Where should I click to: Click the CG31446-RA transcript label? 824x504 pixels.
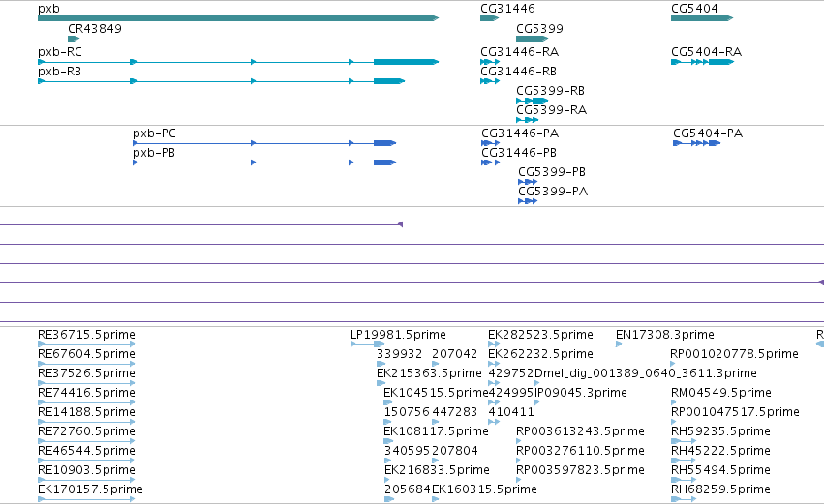pos(520,52)
